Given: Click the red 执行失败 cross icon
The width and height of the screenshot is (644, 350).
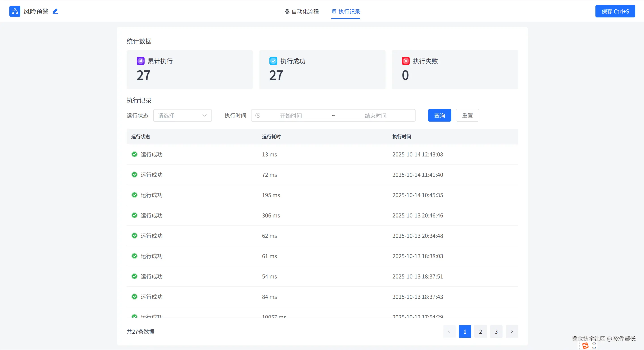Looking at the screenshot, I should point(405,61).
